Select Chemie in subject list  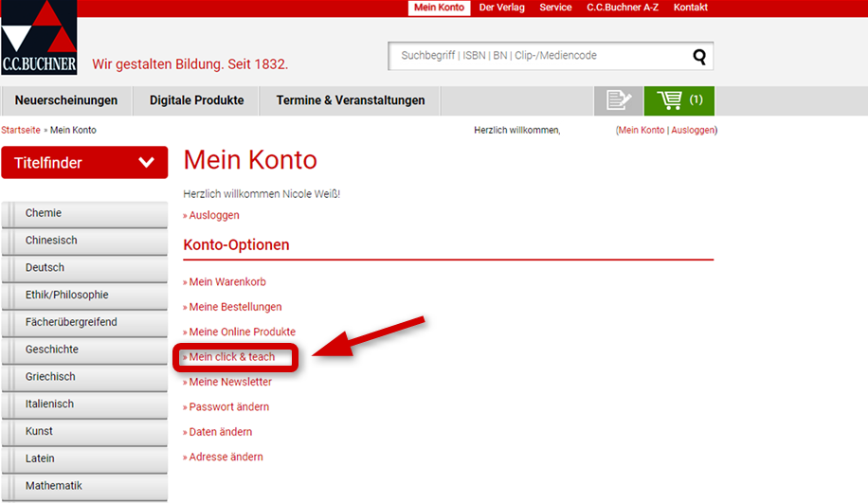[84, 213]
